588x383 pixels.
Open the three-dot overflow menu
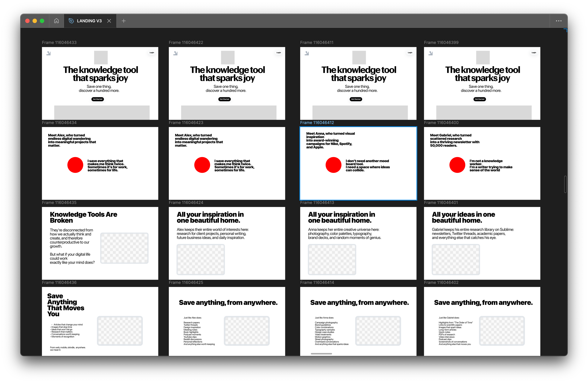pyautogui.click(x=559, y=21)
